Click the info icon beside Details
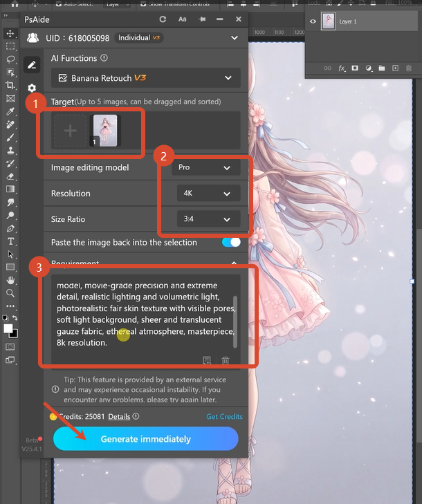Image resolution: width=422 pixels, height=504 pixels. coord(136,416)
